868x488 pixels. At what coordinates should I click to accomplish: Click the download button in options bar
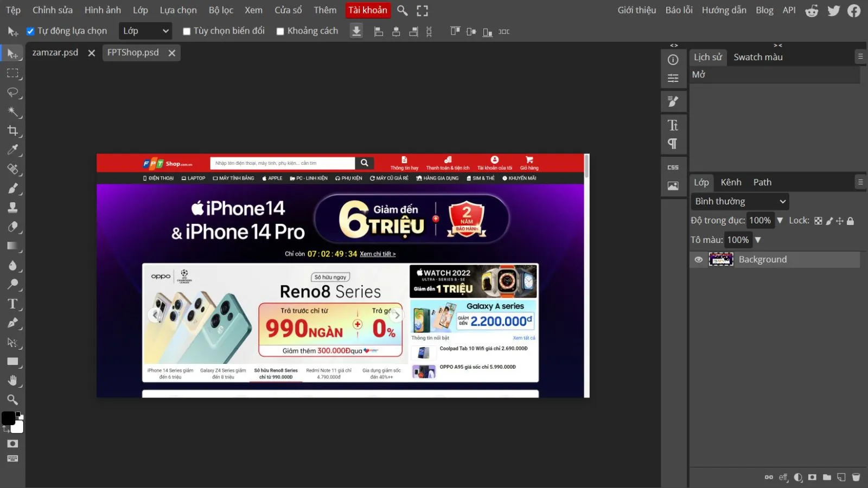pos(356,31)
